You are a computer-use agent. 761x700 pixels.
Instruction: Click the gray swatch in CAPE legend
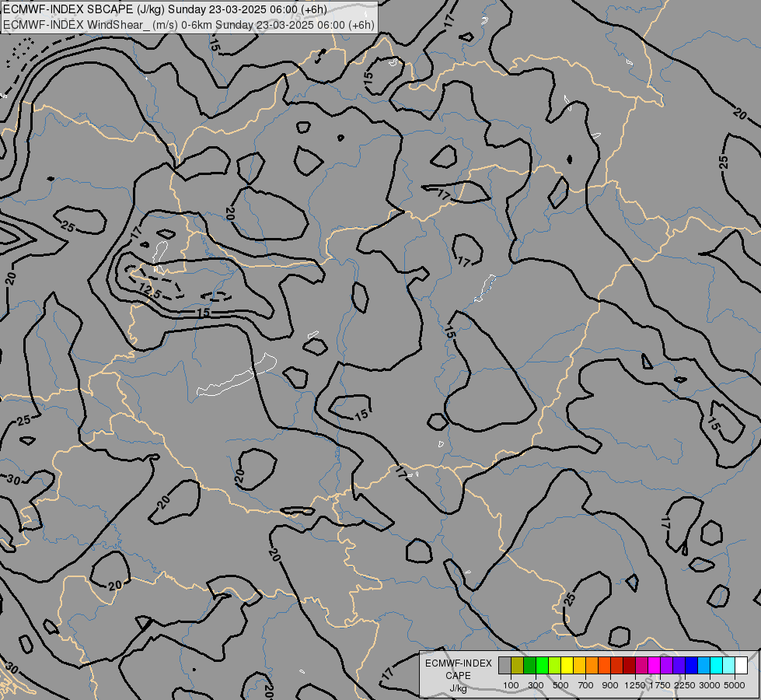click(504, 665)
